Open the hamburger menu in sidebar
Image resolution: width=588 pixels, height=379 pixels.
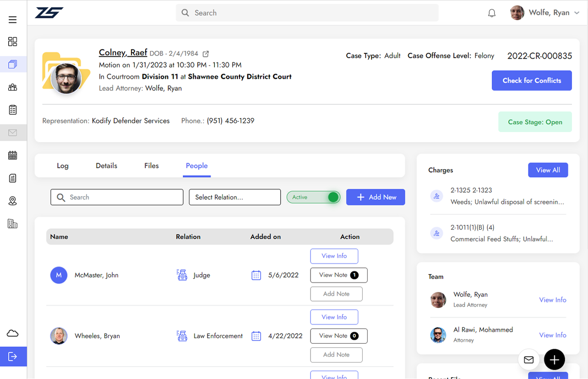pyautogui.click(x=13, y=20)
